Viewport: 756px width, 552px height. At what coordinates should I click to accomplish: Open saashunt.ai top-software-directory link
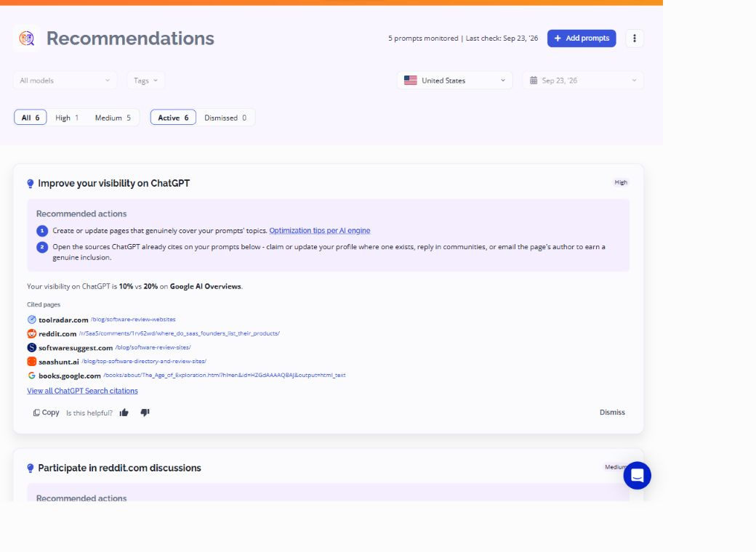point(144,361)
